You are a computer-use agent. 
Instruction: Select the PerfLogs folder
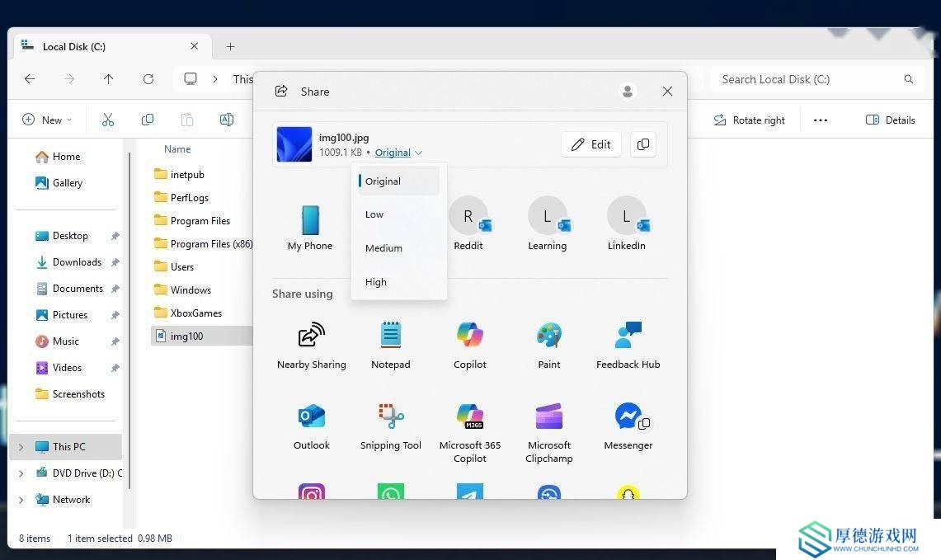[x=181, y=197]
